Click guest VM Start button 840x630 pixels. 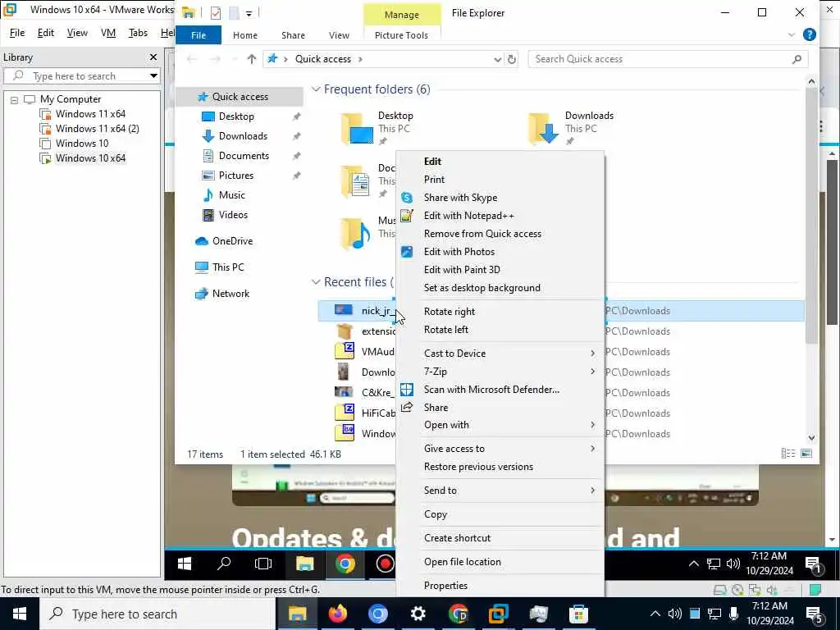(185, 564)
